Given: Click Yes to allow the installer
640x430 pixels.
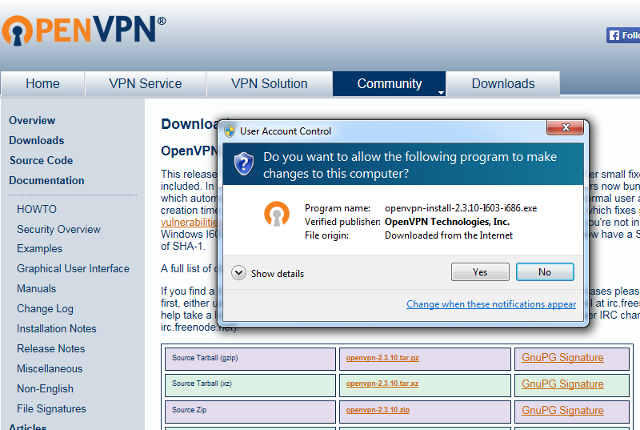Looking at the screenshot, I should pyautogui.click(x=480, y=272).
